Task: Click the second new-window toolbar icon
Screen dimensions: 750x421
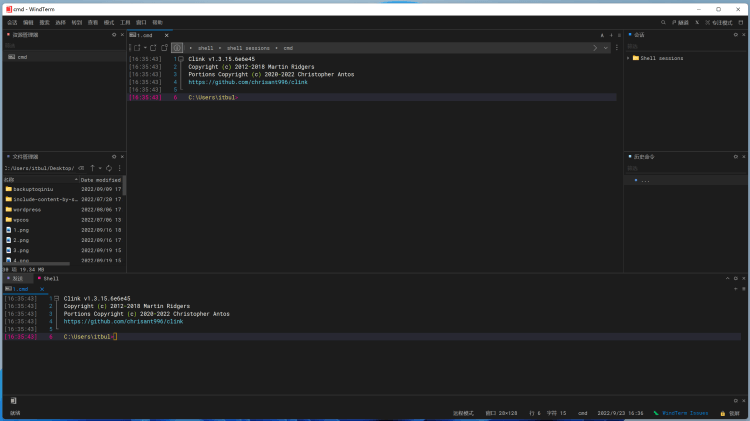Action: tap(153, 48)
